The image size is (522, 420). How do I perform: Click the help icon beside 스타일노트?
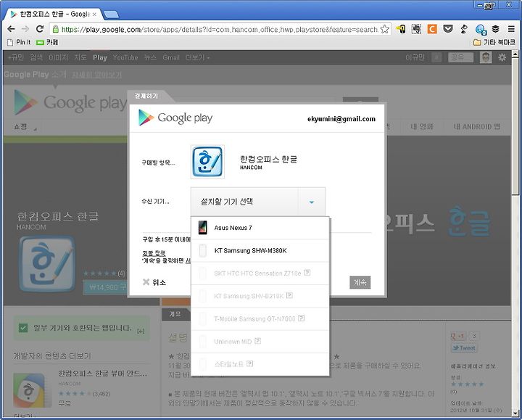point(250,363)
